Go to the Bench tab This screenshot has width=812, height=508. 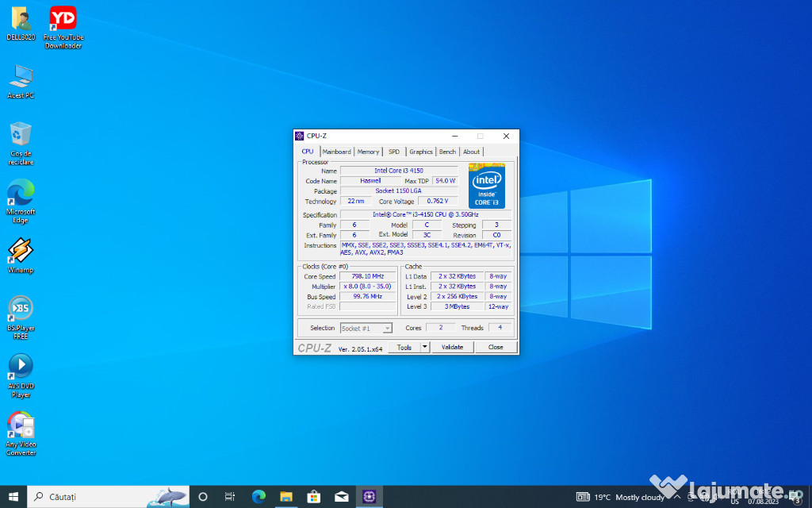click(x=448, y=152)
